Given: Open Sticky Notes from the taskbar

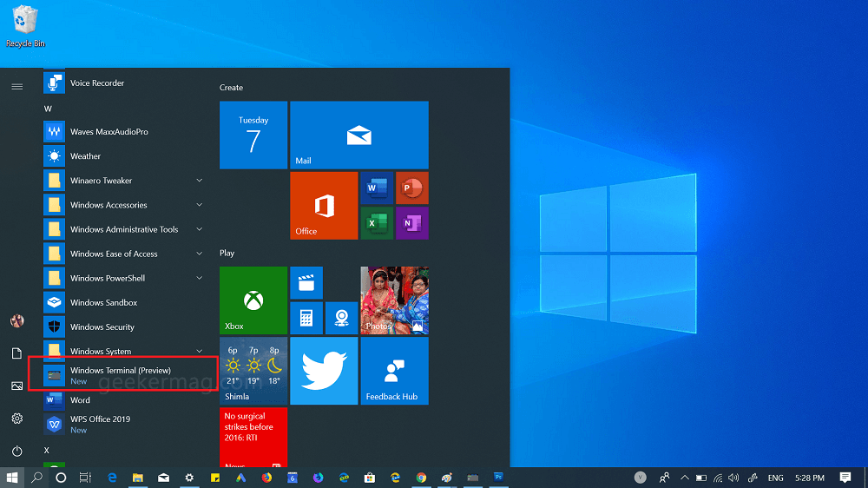Looking at the screenshot, I should click(x=214, y=478).
